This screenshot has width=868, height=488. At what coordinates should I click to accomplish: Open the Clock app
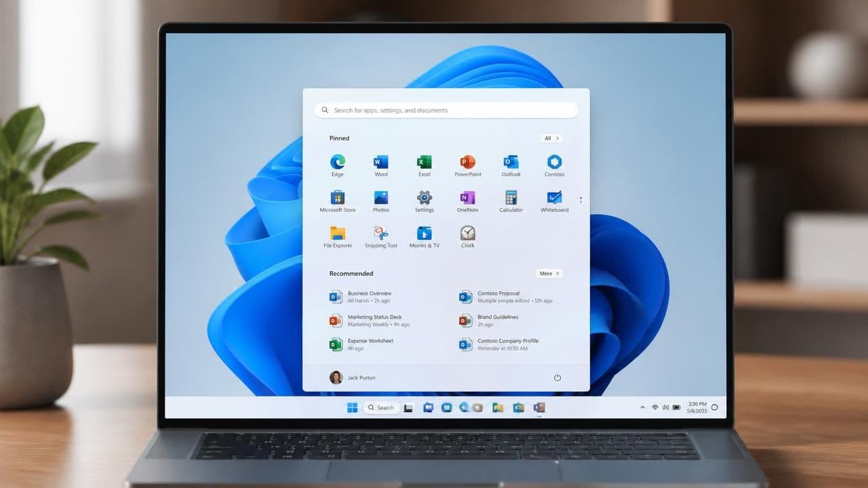(468, 237)
